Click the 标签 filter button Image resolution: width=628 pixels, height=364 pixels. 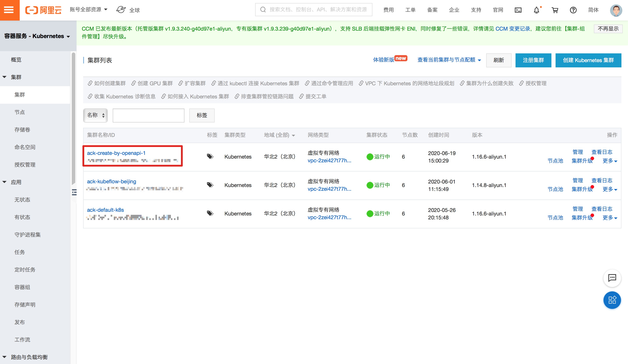tap(202, 115)
